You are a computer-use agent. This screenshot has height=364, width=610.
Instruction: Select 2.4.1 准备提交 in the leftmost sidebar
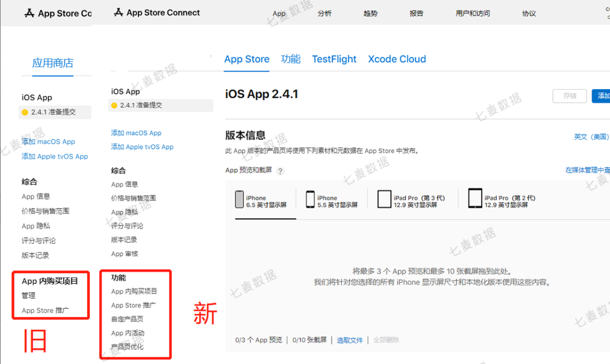click(x=55, y=112)
